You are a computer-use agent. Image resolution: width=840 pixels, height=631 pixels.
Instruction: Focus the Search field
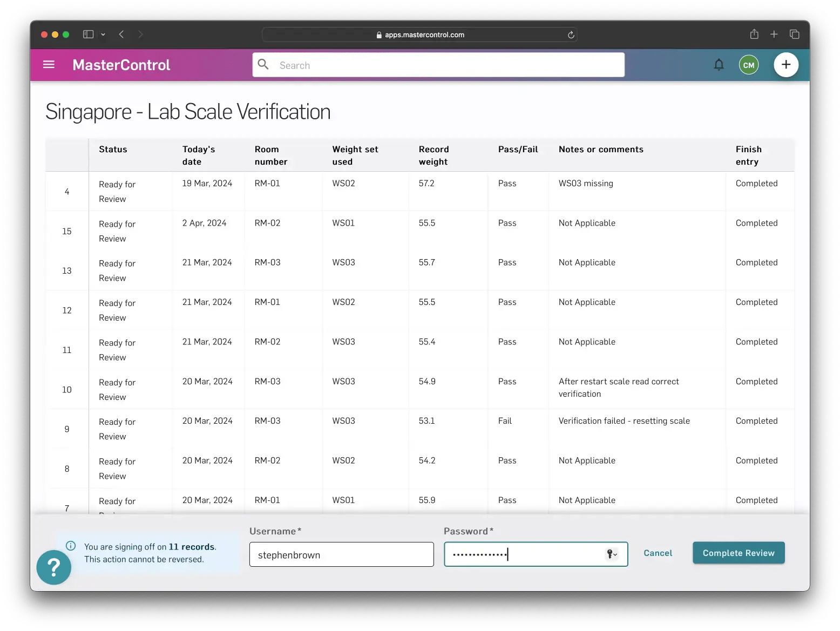438,65
